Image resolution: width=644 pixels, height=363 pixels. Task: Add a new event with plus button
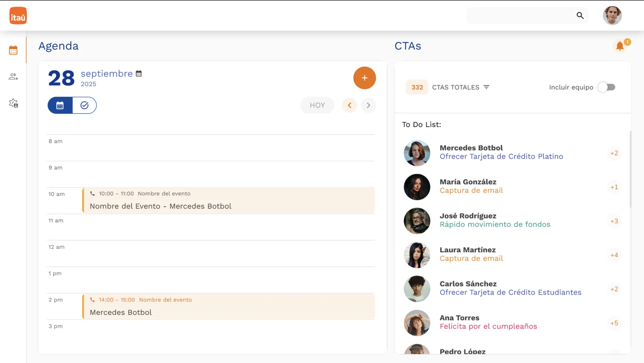[365, 78]
